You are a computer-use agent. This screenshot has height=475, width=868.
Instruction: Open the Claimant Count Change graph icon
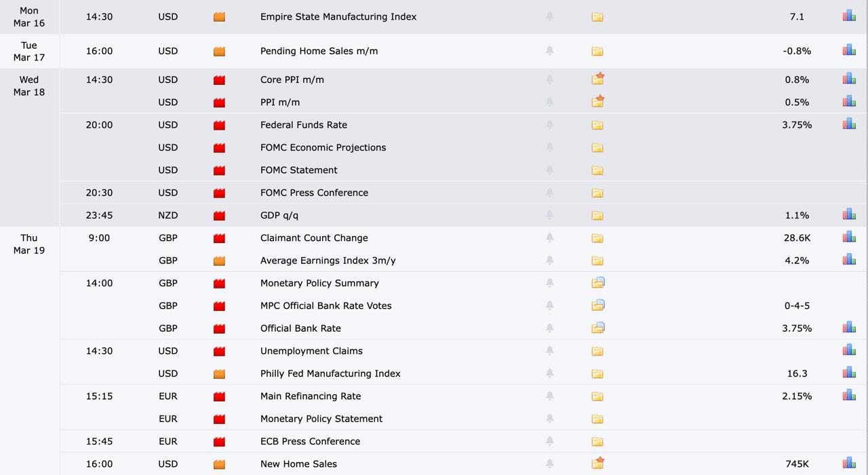[x=849, y=237]
